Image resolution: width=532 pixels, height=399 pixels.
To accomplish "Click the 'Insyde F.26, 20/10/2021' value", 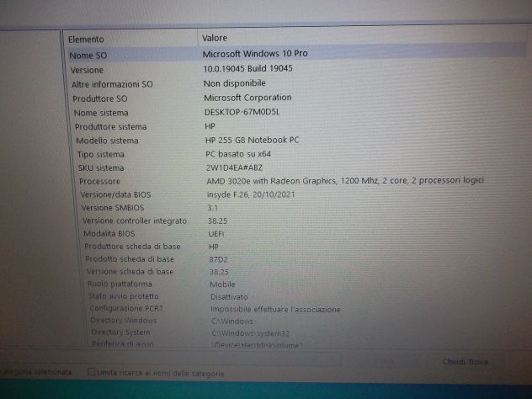I will 251,194.
